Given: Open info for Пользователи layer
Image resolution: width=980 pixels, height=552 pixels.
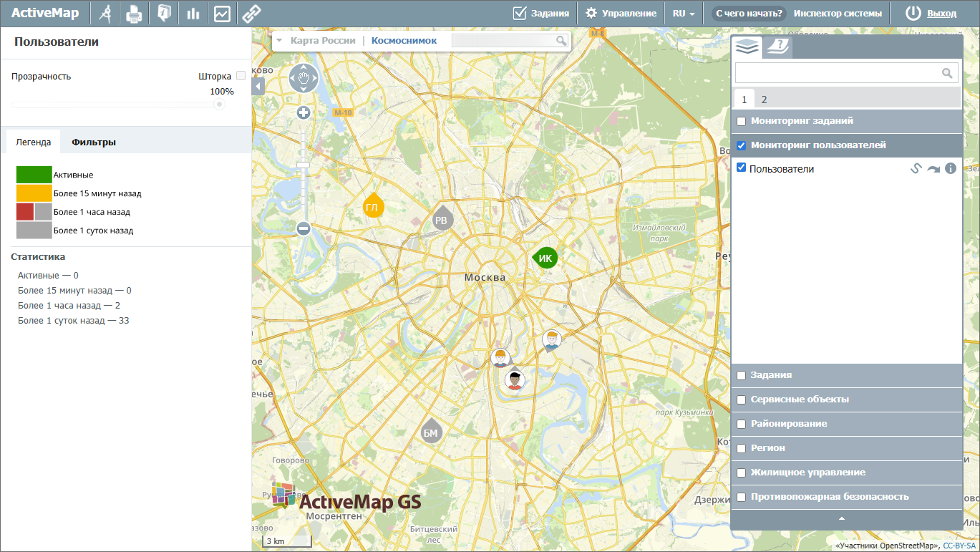Looking at the screenshot, I should click(951, 169).
